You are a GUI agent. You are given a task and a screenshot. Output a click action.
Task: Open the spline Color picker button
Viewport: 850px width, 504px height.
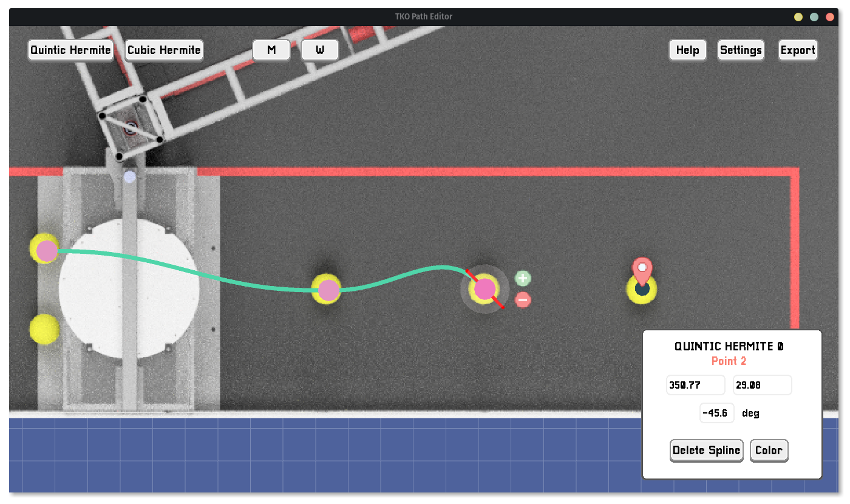point(769,451)
